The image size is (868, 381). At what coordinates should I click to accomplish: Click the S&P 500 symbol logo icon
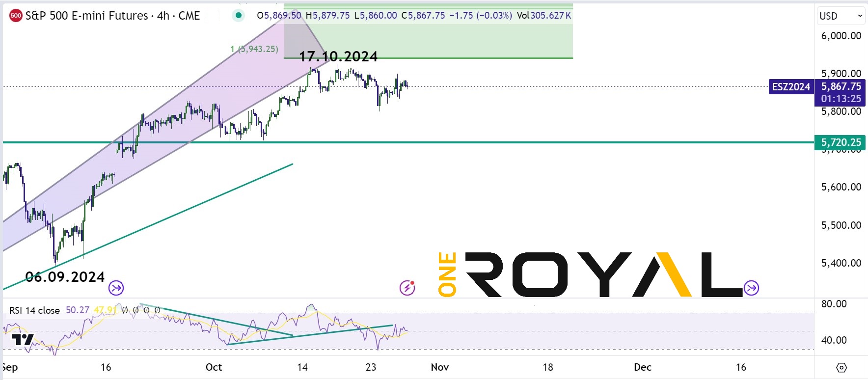[x=16, y=16]
